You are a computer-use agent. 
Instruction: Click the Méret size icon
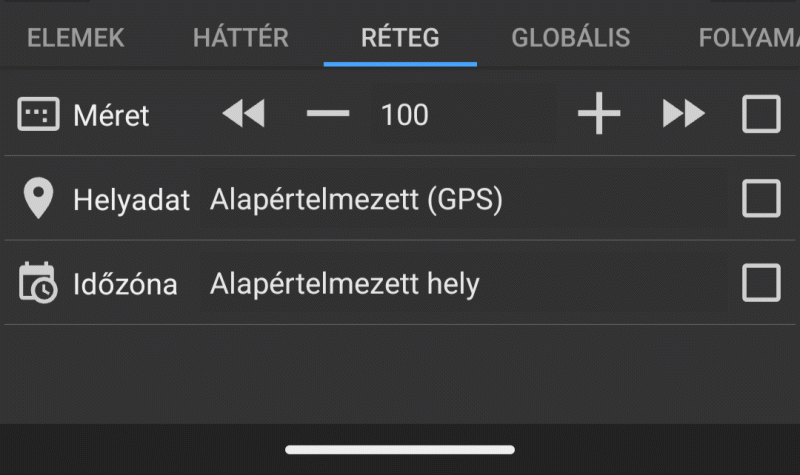[38, 114]
